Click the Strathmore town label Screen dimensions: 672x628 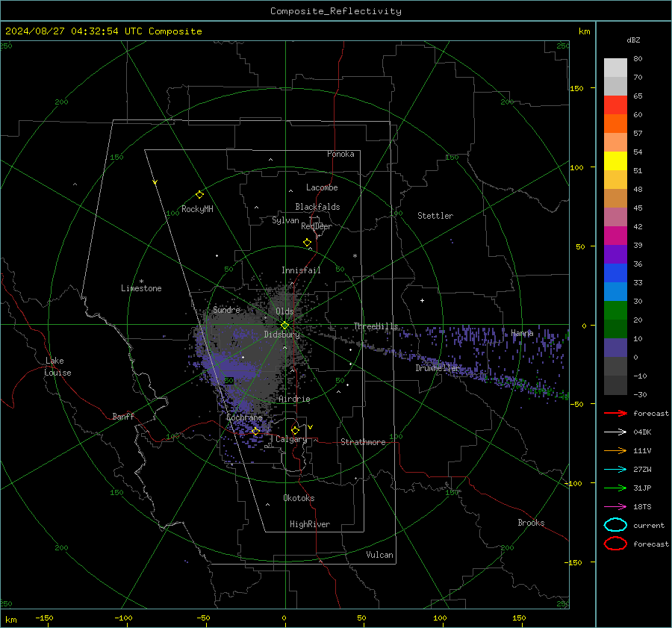pos(363,442)
